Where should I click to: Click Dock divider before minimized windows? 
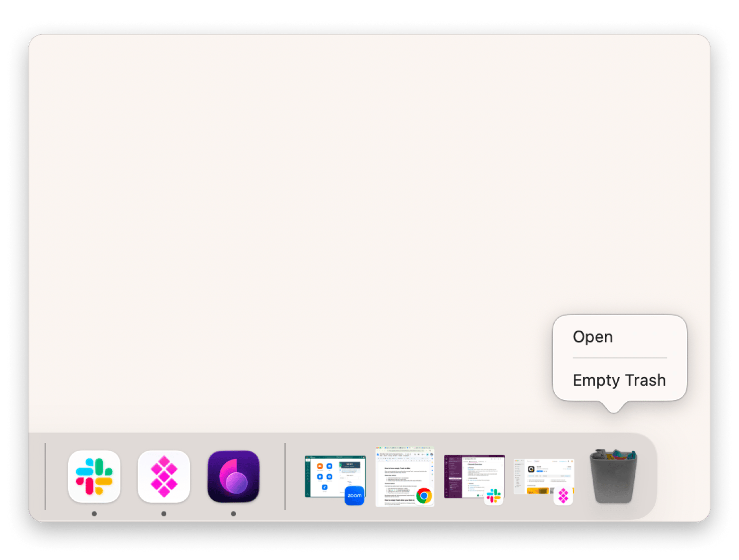[x=285, y=477]
